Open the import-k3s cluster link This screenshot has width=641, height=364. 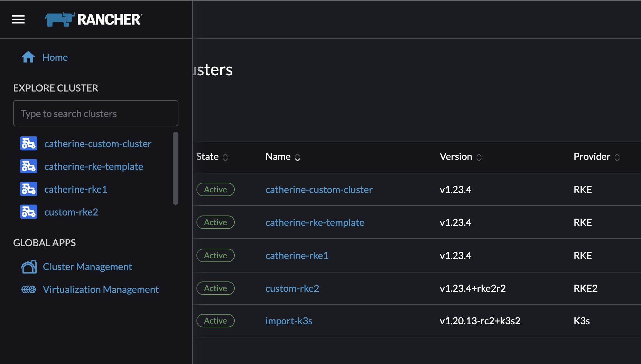tap(289, 321)
